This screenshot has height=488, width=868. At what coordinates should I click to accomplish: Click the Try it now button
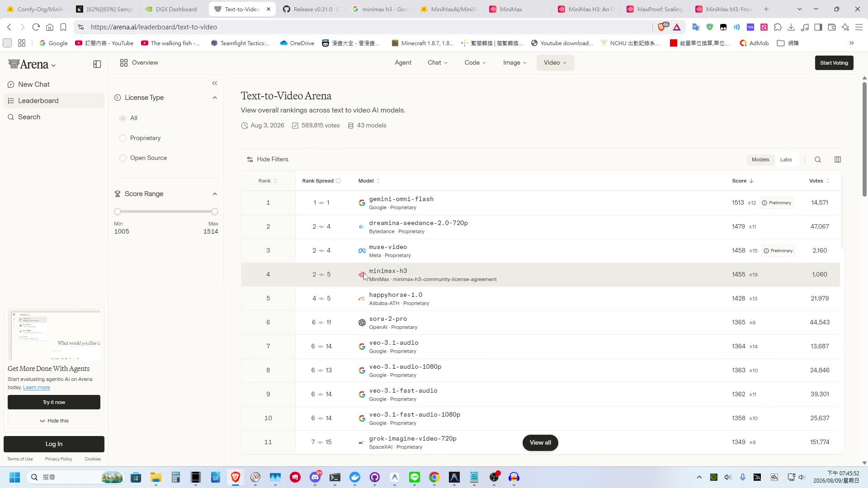coord(54,402)
